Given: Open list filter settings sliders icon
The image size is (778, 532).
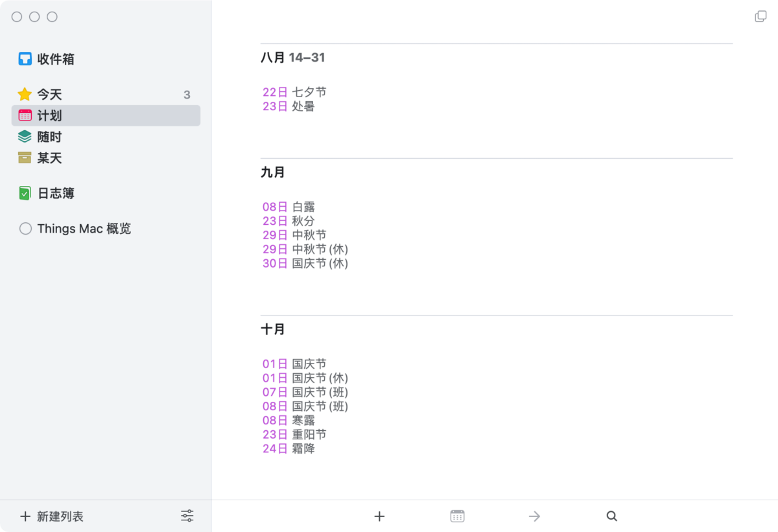Looking at the screenshot, I should coord(187,516).
